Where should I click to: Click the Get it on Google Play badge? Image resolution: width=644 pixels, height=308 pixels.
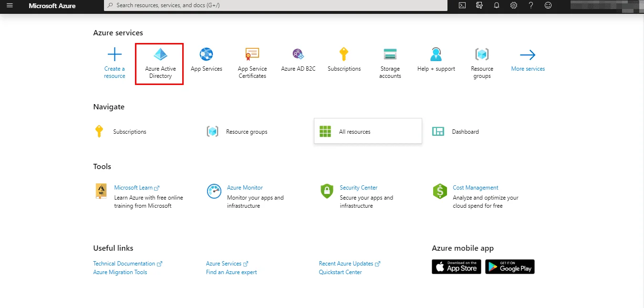coord(510,266)
